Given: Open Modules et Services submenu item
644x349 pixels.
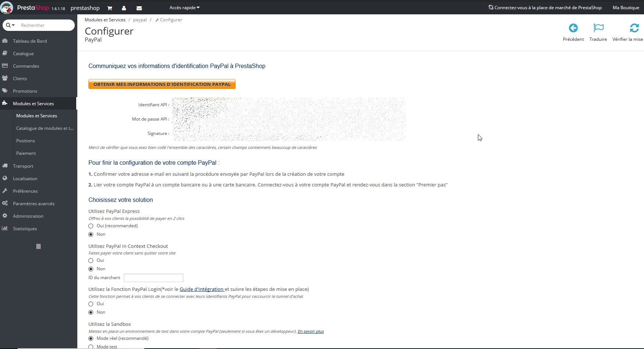Looking at the screenshot, I should (x=36, y=116).
